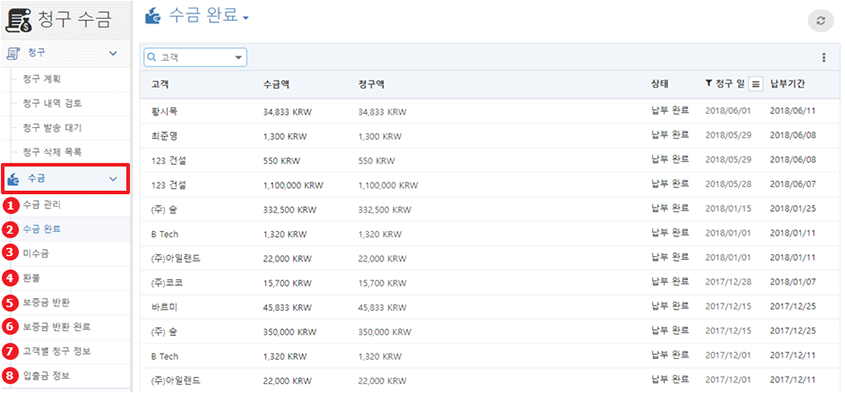Viewport: 845px width, 393px height.
Task: Open 청구 발송 대기 page
Action: coord(52,128)
